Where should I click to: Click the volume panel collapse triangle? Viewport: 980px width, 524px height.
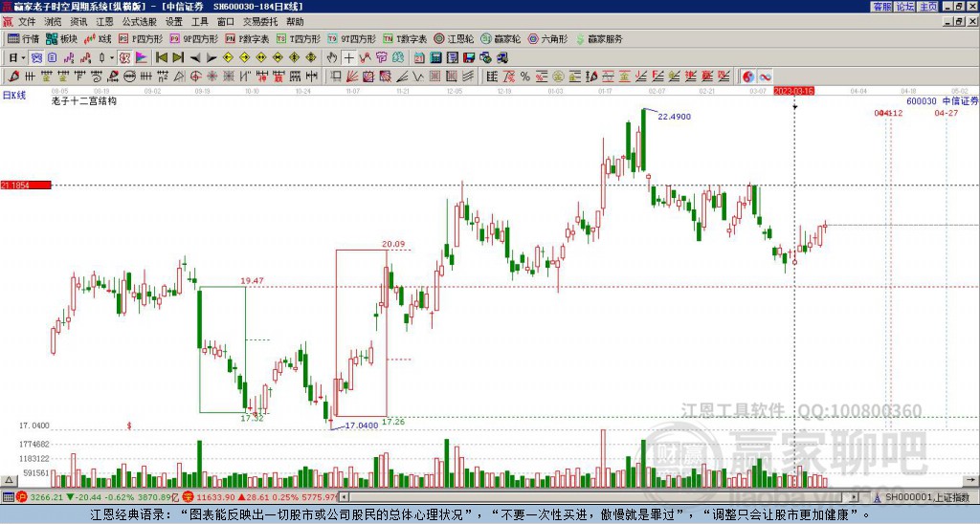pos(8,480)
